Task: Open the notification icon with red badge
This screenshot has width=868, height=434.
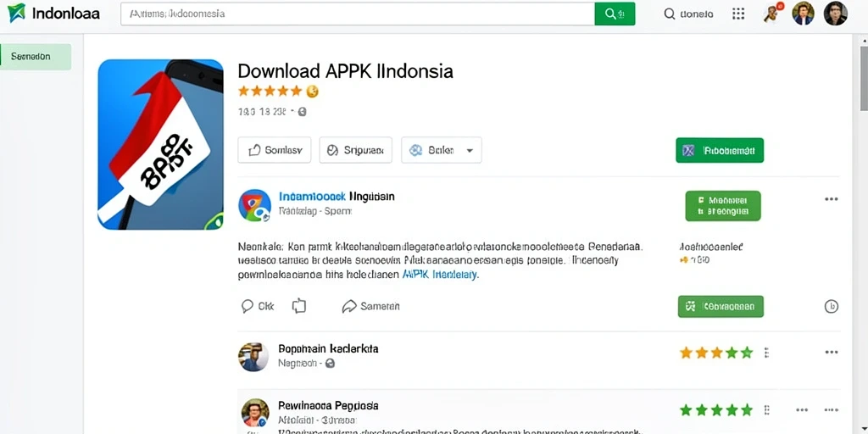Action: point(772,13)
